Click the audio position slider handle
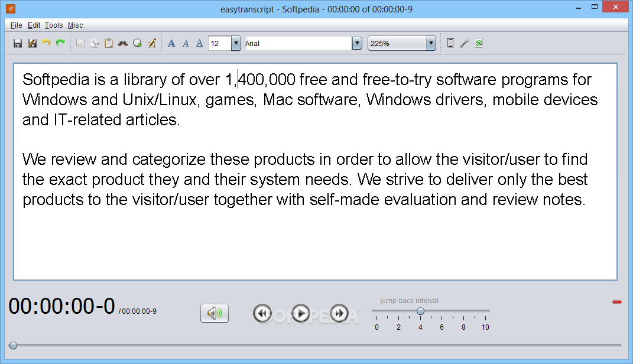Viewport: 633px width, 364px height. coord(14,346)
